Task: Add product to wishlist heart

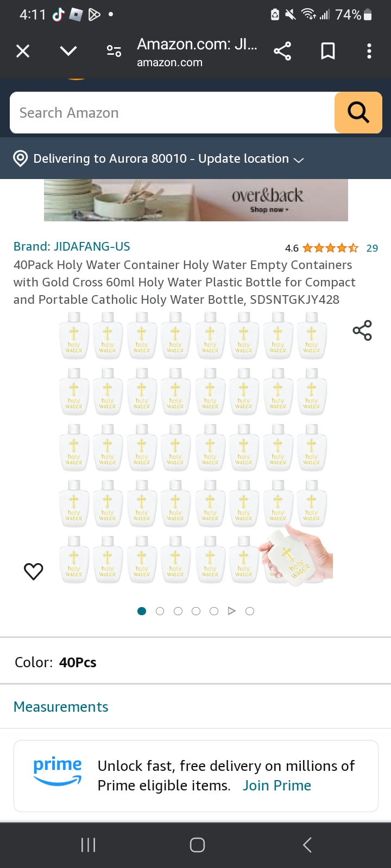Action: coord(34,571)
